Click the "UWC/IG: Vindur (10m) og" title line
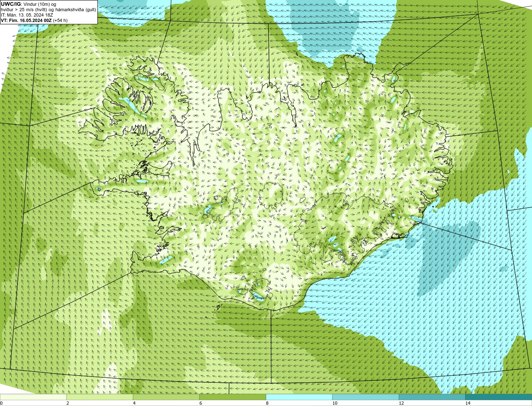Image resolution: width=532 pixels, height=406 pixels. (x=28, y=4)
